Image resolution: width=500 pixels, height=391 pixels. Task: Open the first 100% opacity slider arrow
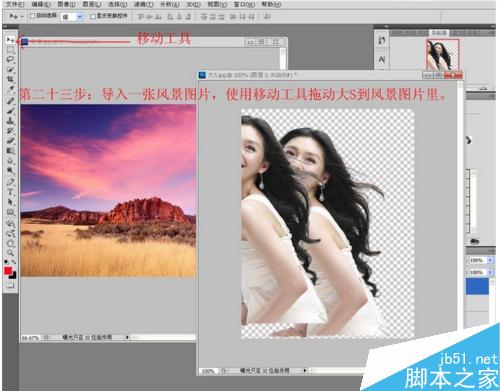pos(490,260)
